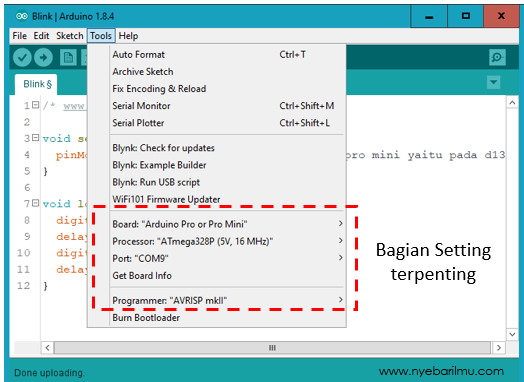Open the Help menu
This screenshot has width=524, height=382.
point(128,36)
